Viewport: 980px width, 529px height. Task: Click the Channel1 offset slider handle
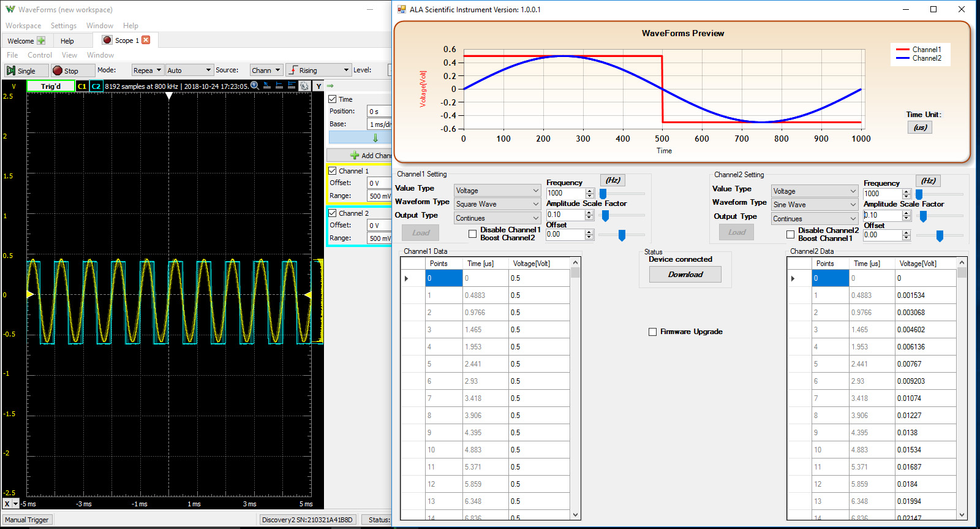pos(622,235)
